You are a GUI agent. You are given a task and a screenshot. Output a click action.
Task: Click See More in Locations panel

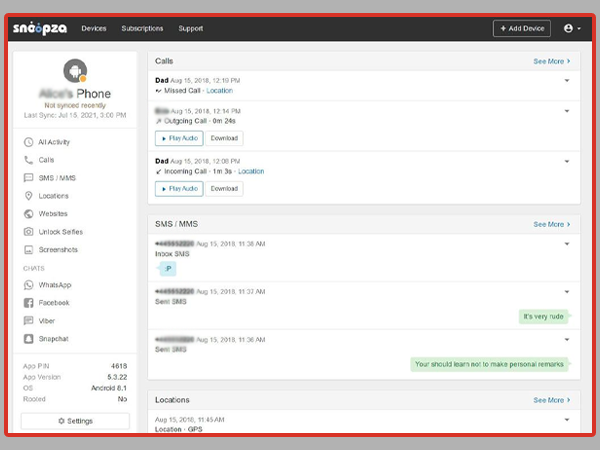coord(552,400)
